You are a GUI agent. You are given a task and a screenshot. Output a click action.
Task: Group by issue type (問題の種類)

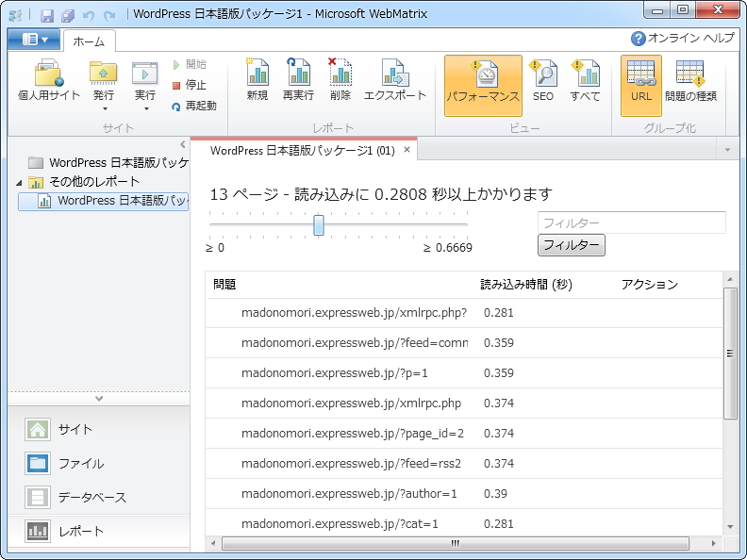[x=690, y=81]
